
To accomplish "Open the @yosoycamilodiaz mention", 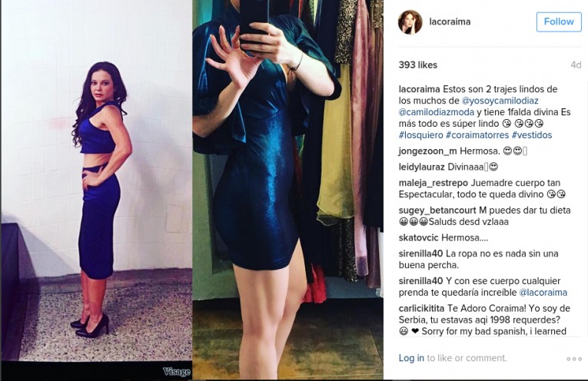I will point(500,101).
